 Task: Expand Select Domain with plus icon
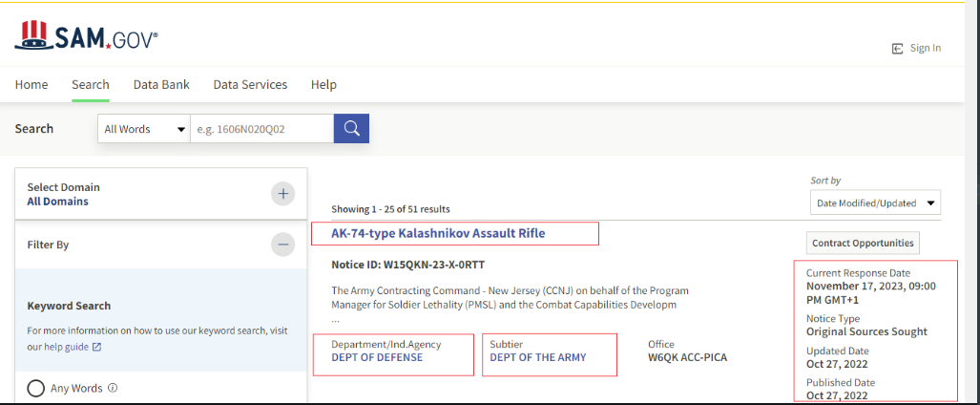pyautogui.click(x=282, y=194)
